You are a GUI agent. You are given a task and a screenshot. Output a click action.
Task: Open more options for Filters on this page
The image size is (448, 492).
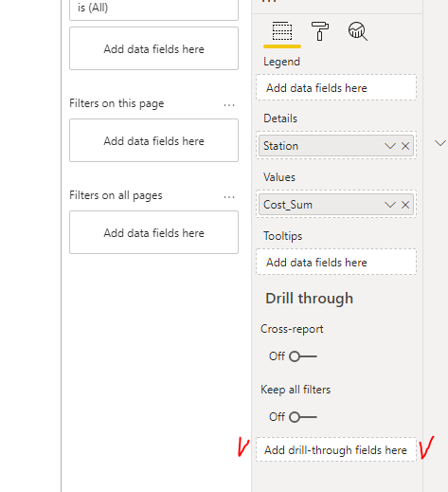click(x=229, y=105)
